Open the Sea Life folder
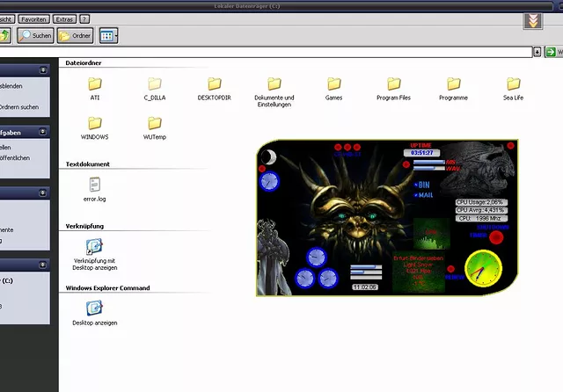Image resolution: width=563 pixels, height=392 pixels. pos(514,84)
